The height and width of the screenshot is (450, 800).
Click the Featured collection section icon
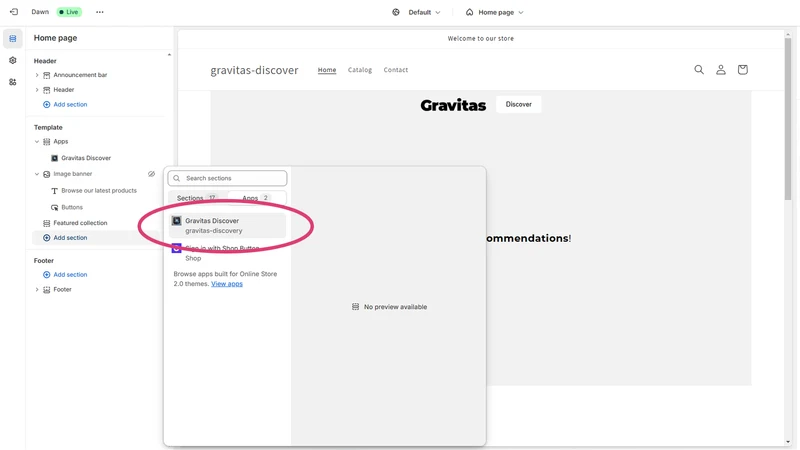coord(46,223)
